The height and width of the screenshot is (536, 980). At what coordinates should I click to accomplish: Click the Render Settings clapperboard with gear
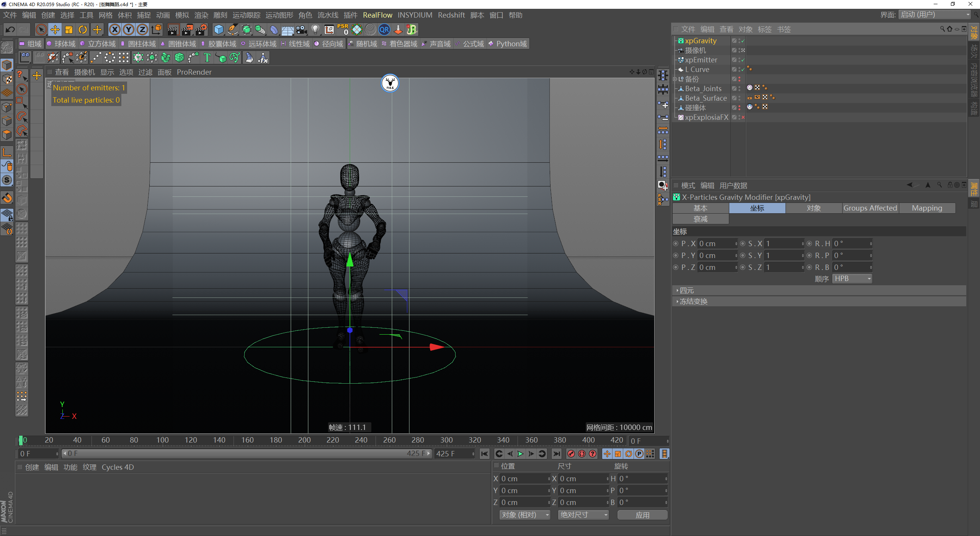tap(201, 29)
